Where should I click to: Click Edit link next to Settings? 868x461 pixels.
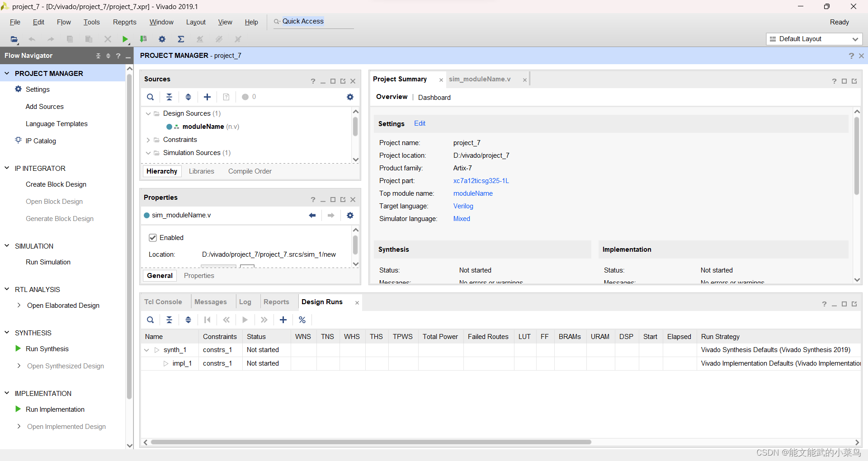coord(420,123)
